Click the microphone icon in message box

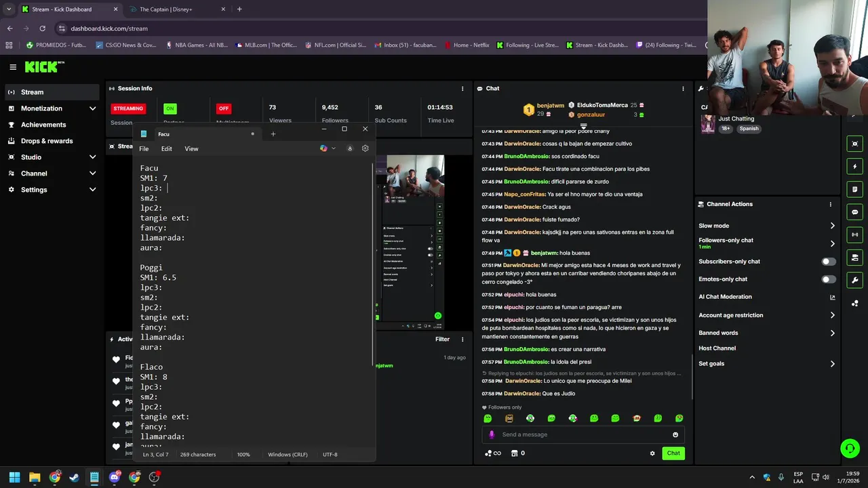(x=492, y=434)
